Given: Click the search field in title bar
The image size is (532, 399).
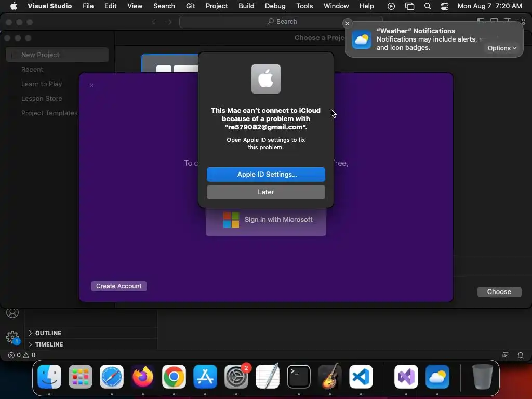Looking at the screenshot, I should [x=281, y=22].
